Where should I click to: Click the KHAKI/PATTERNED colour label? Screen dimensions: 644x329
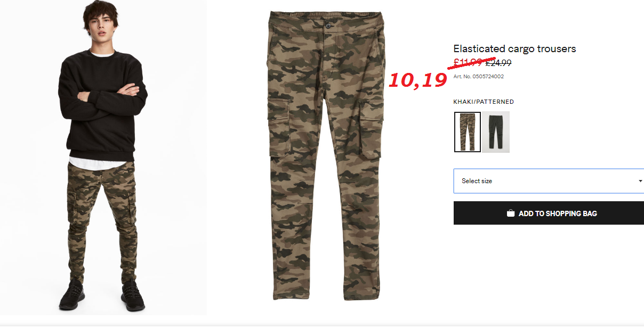(x=484, y=102)
